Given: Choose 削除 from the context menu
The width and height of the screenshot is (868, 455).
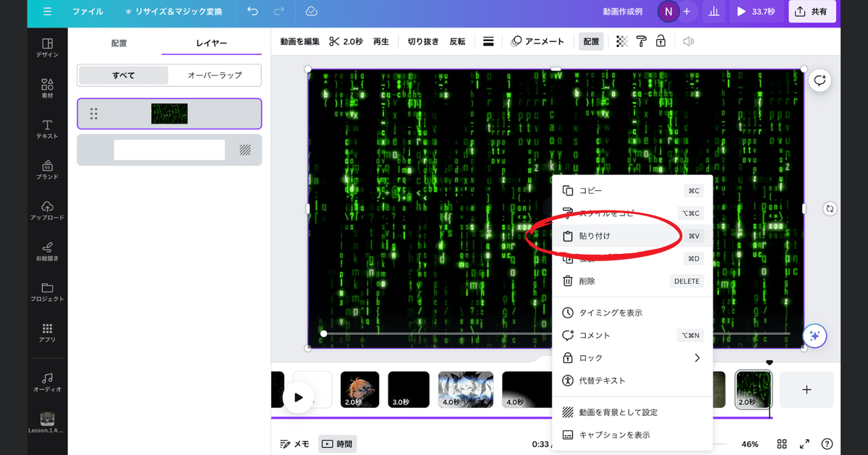Looking at the screenshot, I should [x=632, y=281].
